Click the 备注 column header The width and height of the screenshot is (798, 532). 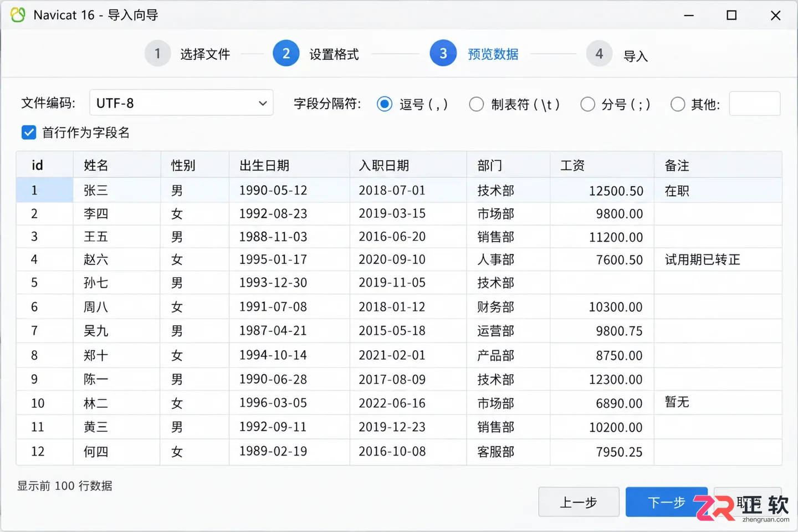[718, 165]
